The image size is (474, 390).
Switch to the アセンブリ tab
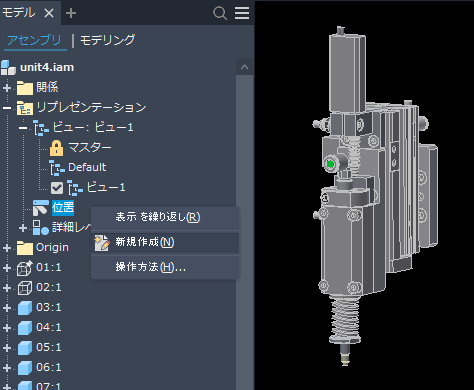[34, 40]
